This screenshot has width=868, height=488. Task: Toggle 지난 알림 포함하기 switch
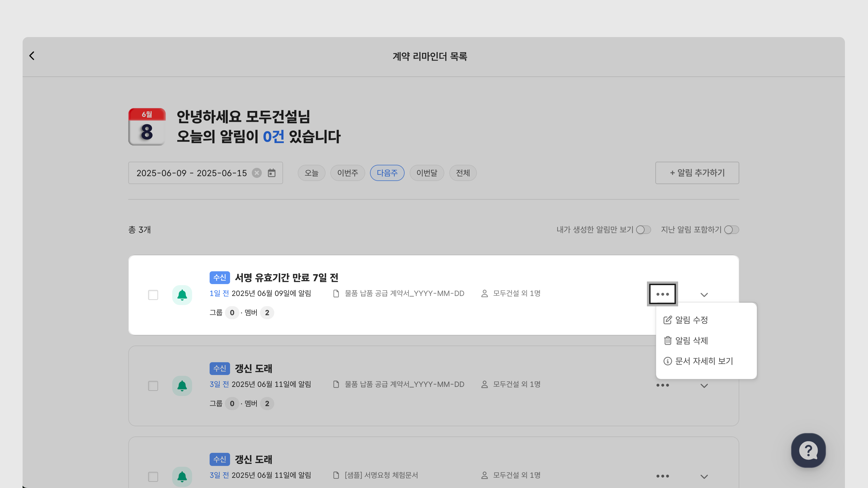point(731,230)
